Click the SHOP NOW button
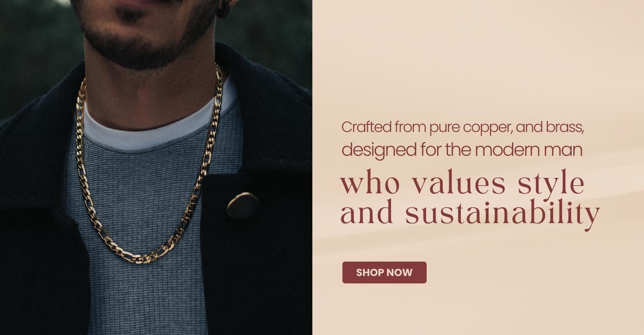This screenshot has height=335, width=644. tap(384, 272)
